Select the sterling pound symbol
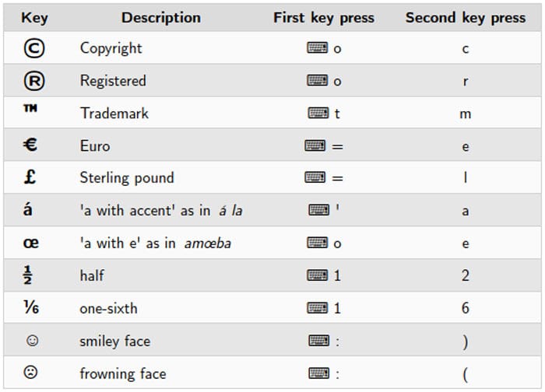This screenshot has width=545, height=392. tap(32, 178)
